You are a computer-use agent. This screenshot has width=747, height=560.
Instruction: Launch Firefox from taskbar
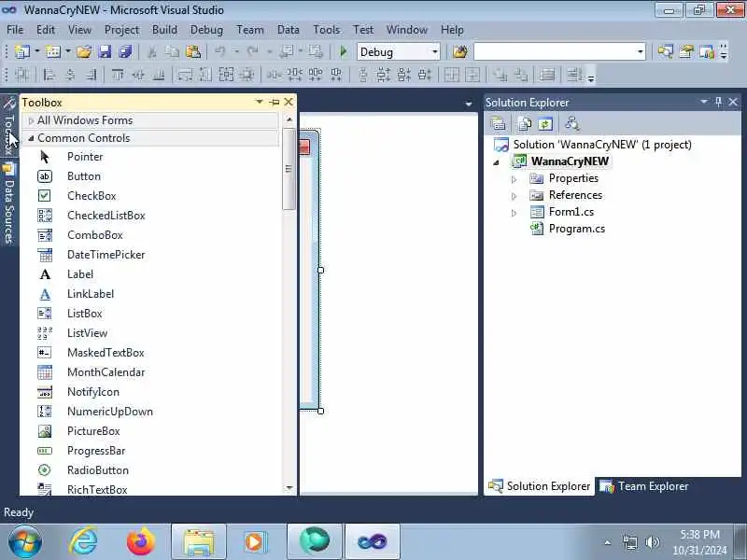pyautogui.click(x=141, y=542)
